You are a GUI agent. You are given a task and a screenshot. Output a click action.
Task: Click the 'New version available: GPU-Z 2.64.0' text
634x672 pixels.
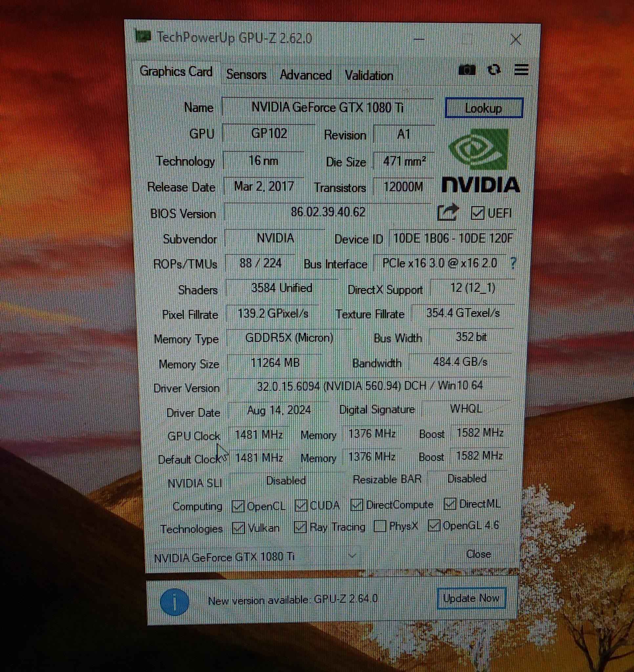293,600
